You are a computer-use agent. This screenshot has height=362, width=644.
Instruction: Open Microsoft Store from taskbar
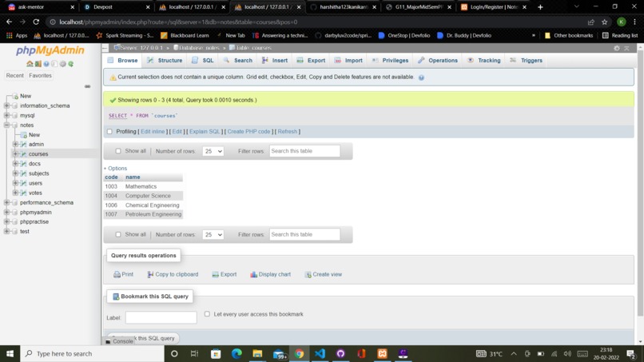pos(216,354)
